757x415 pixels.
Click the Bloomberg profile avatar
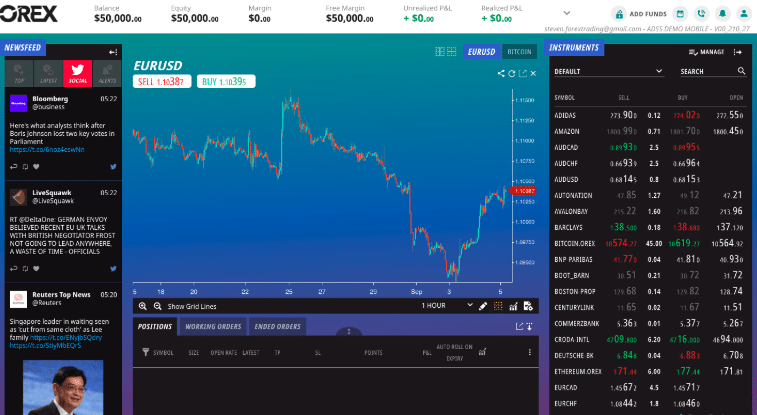18,103
